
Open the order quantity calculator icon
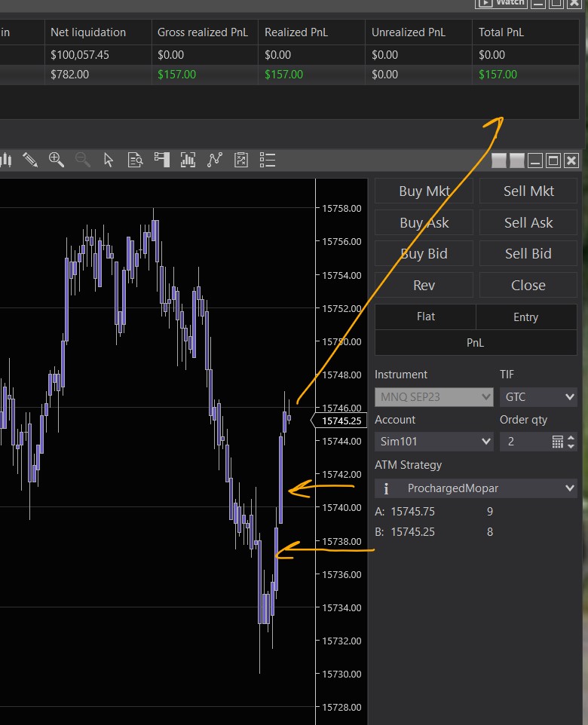pyautogui.click(x=557, y=442)
